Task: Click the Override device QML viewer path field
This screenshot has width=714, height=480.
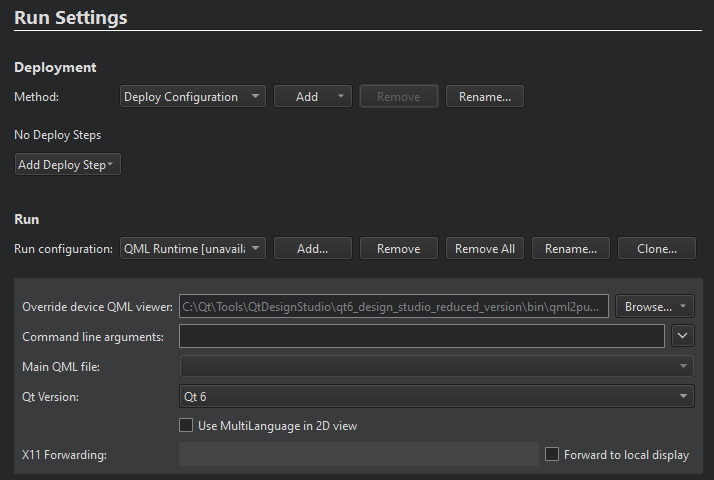Action: (393, 307)
